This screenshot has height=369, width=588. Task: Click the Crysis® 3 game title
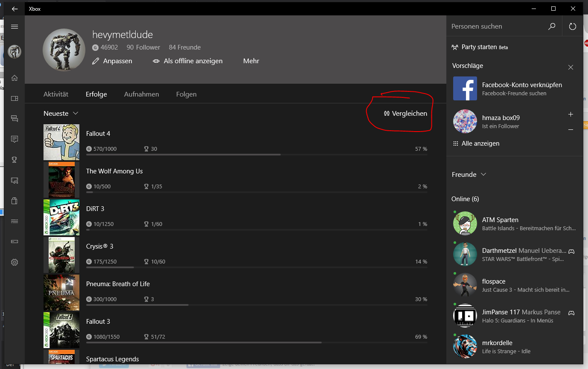(100, 246)
